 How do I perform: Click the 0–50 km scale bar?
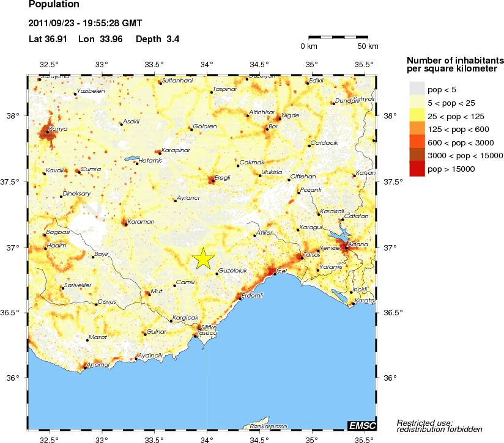tap(338, 37)
